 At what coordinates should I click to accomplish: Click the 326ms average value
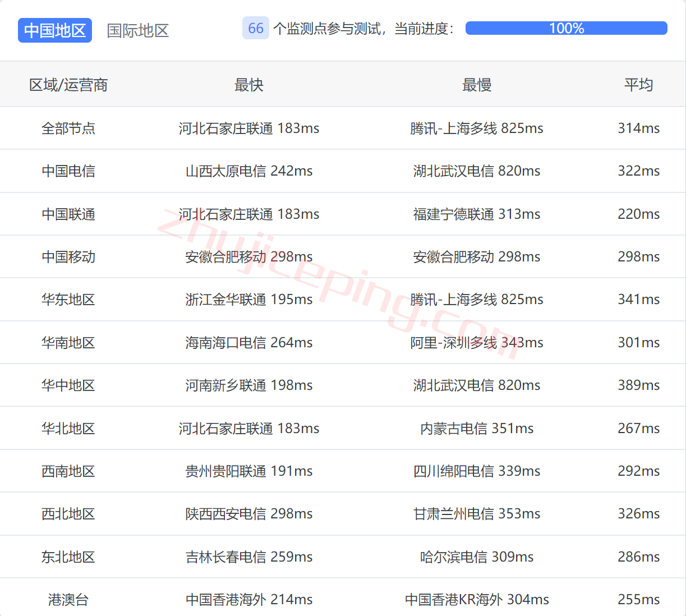click(x=639, y=513)
